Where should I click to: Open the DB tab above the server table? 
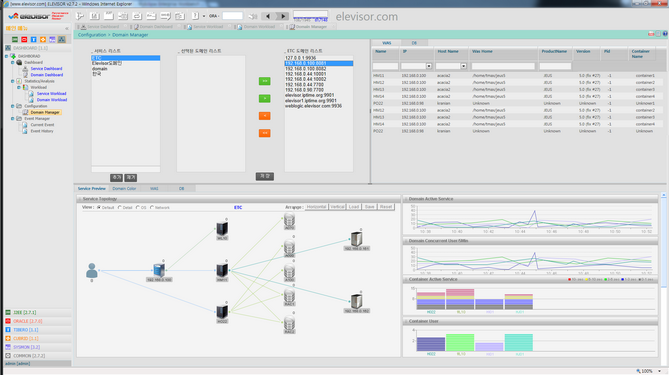tap(414, 43)
